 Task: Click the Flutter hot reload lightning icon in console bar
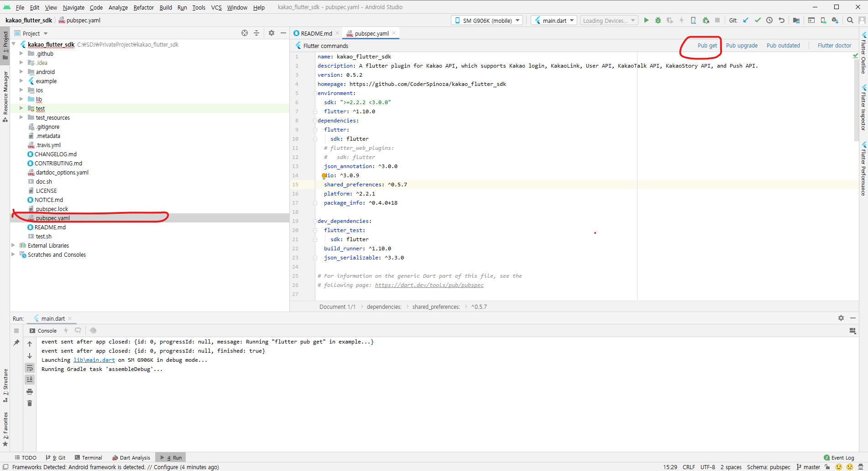pyautogui.click(x=66, y=330)
